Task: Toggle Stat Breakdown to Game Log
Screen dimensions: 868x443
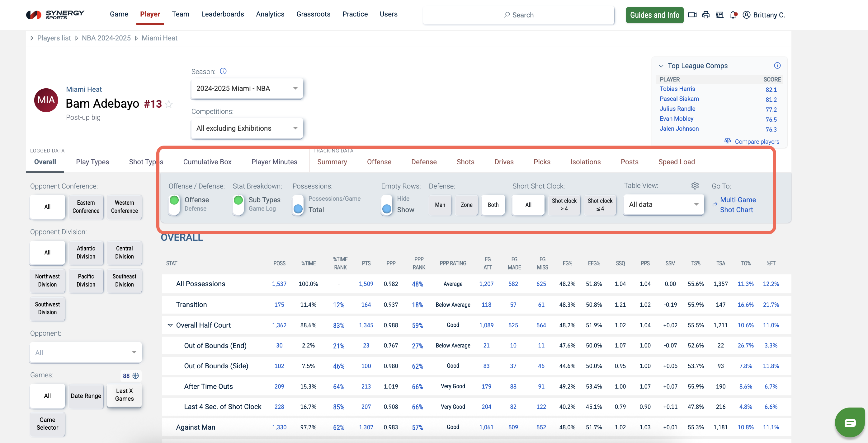Action: (x=238, y=204)
